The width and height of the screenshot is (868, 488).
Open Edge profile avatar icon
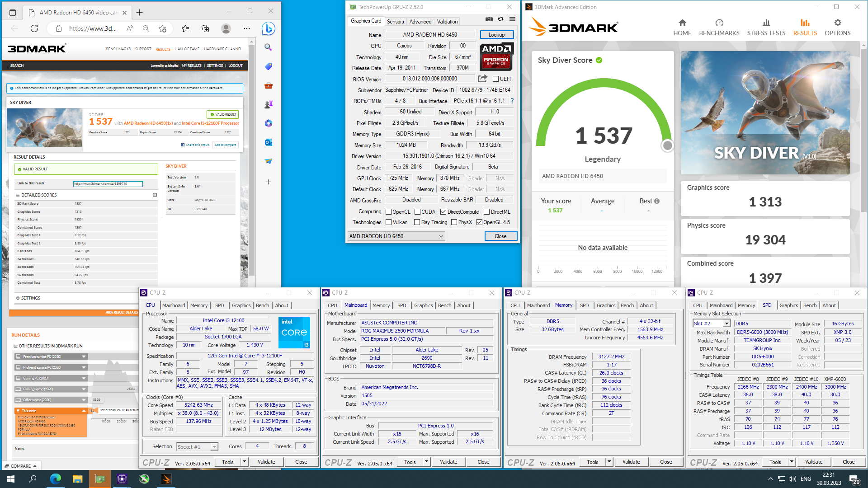[226, 28]
